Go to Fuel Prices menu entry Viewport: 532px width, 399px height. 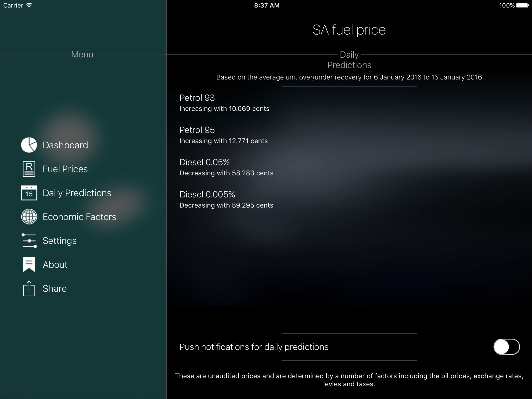click(x=65, y=169)
